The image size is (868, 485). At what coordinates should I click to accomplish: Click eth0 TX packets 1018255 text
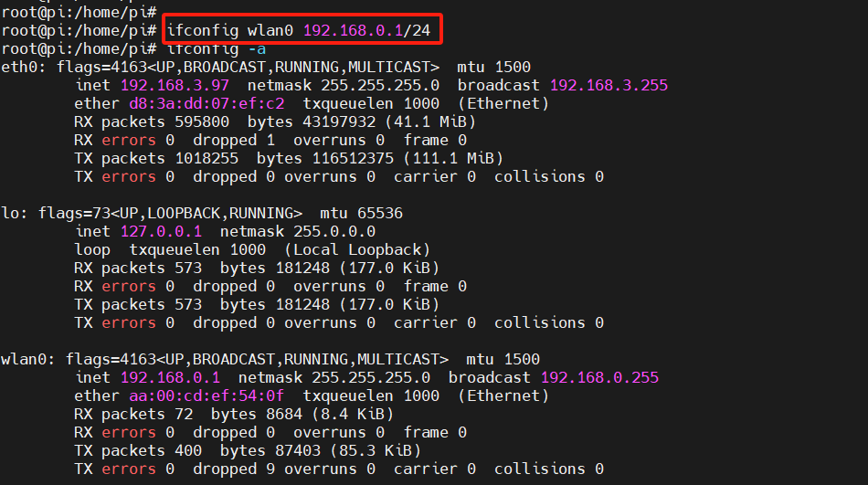156,158
